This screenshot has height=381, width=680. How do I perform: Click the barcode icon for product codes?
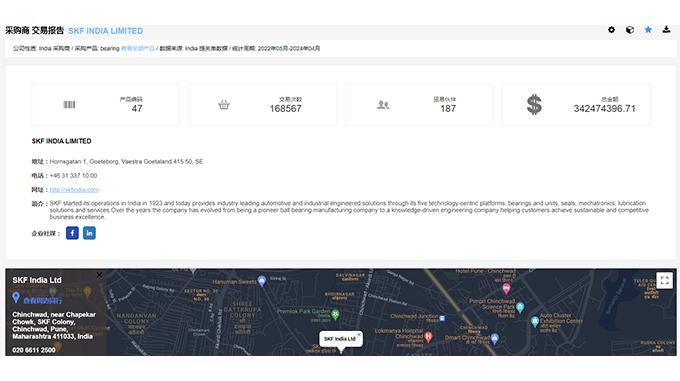point(69,104)
